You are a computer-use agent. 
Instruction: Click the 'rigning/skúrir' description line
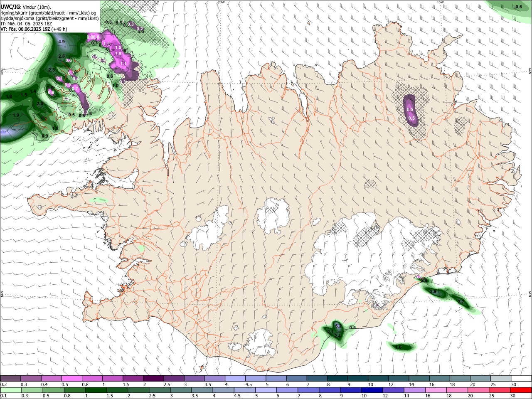click(48, 13)
